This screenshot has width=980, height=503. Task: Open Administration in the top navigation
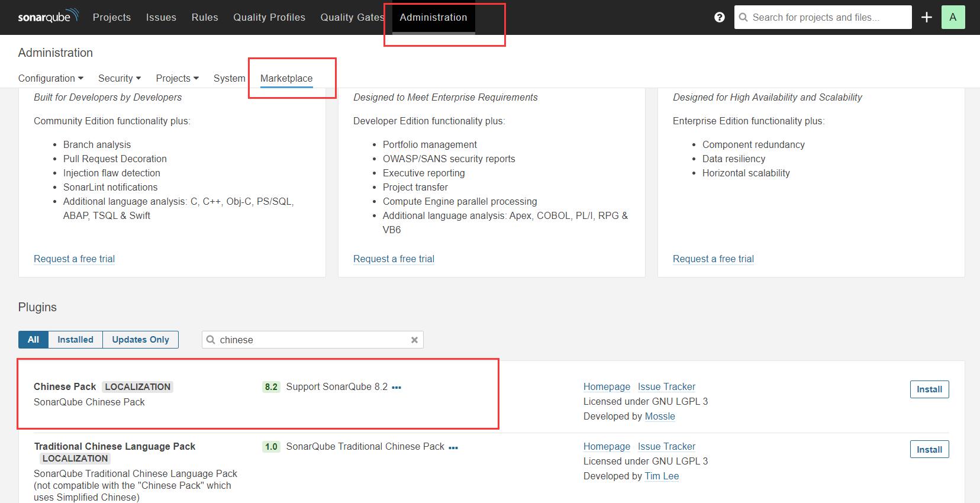click(x=433, y=17)
